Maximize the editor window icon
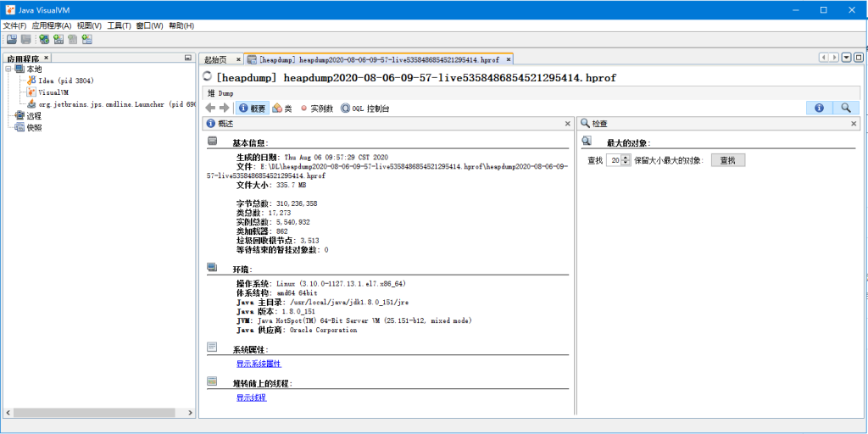The height and width of the screenshot is (434, 868). (x=859, y=58)
